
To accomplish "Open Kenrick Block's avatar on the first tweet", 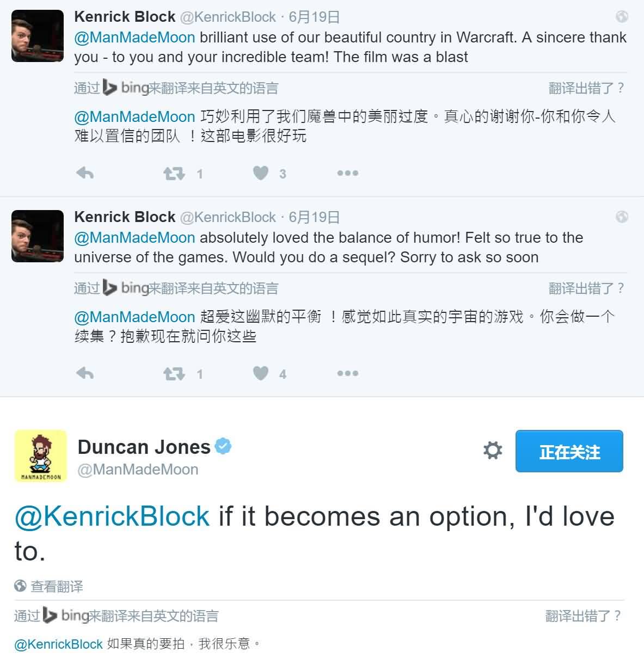I will [x=38, y=36].
